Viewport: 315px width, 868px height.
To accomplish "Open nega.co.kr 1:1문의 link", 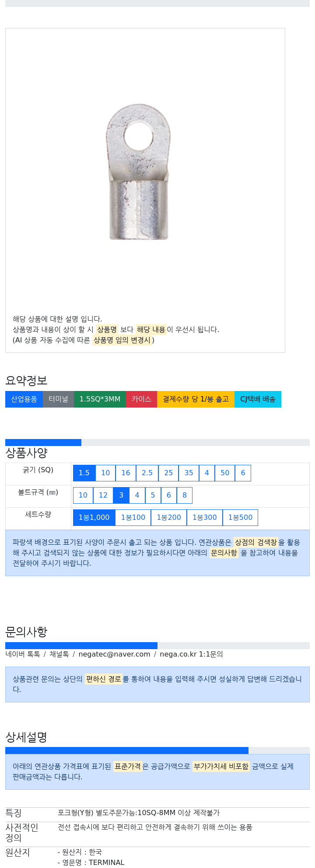I will tap(191, 654).
